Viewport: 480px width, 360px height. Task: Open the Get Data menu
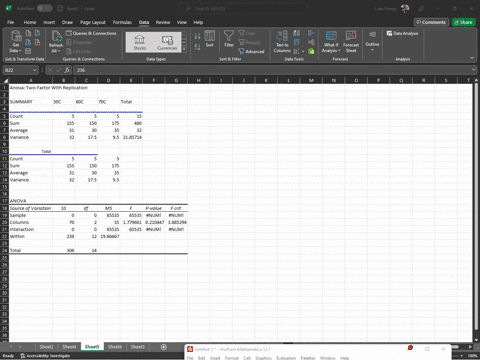tap(16, 42)
